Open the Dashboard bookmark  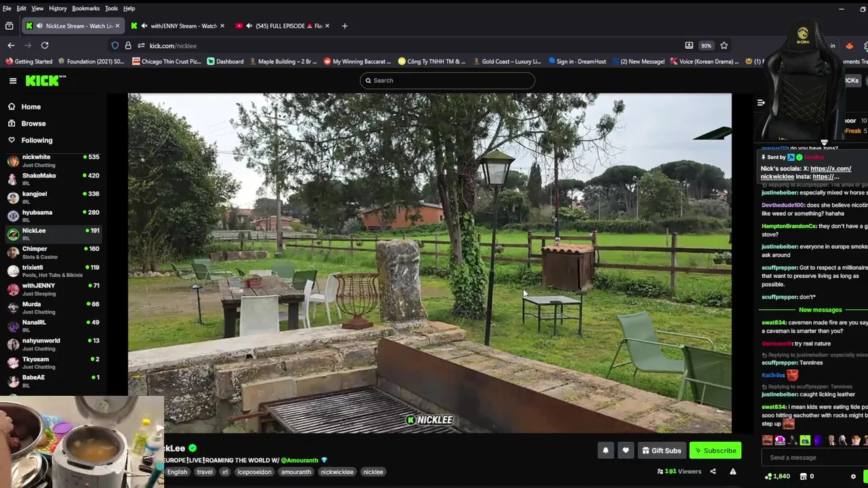pyautogui.click(x=225, y=61)
